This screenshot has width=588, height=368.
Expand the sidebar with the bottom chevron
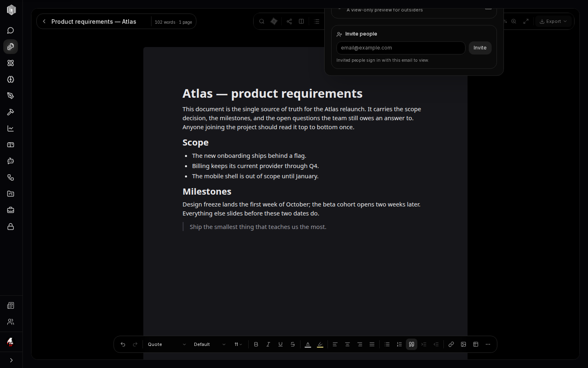pos(11,360)
